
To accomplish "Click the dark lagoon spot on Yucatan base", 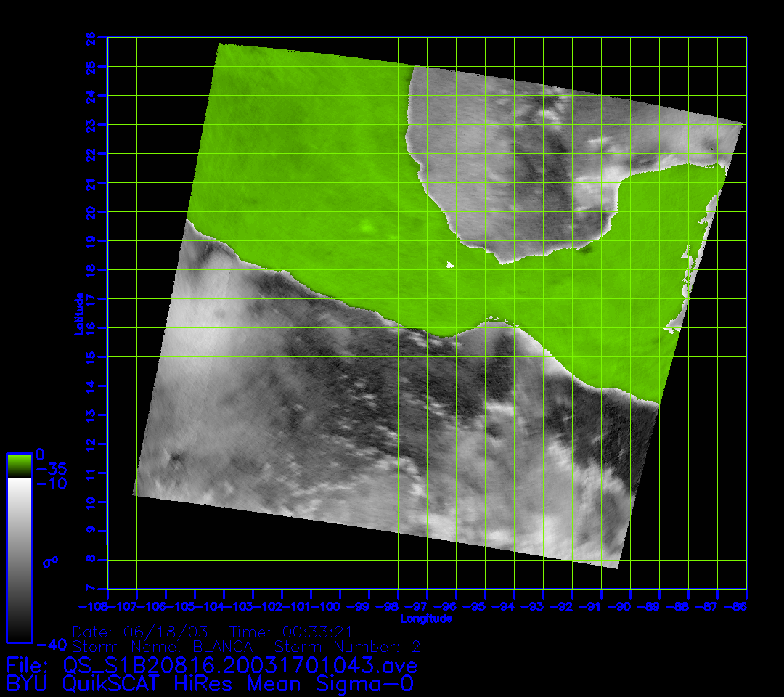I will (585, 249).
